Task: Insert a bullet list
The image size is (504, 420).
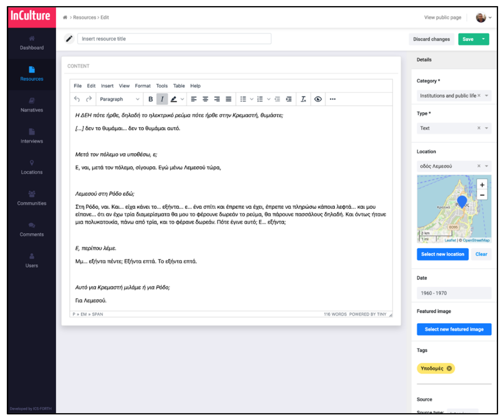Action: (243, 99)
